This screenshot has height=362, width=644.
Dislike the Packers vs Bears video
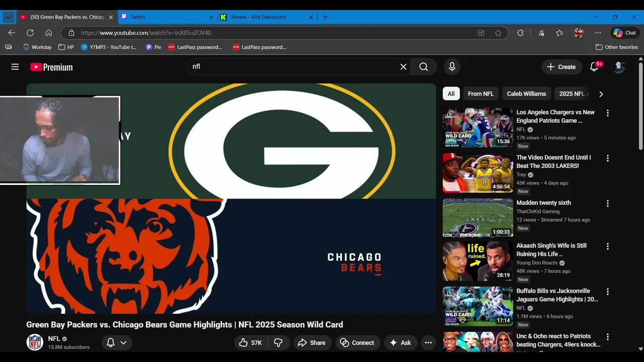click(278, 343)
